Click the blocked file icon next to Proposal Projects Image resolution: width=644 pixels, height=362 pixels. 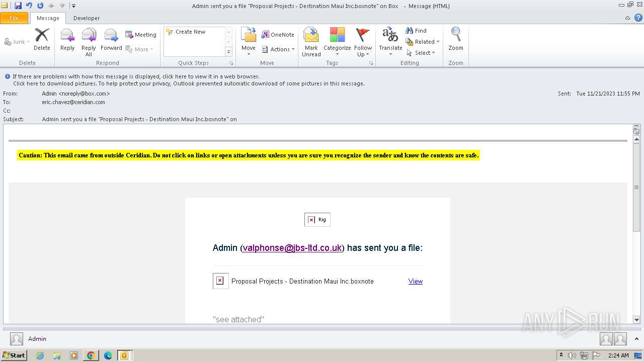220,281
